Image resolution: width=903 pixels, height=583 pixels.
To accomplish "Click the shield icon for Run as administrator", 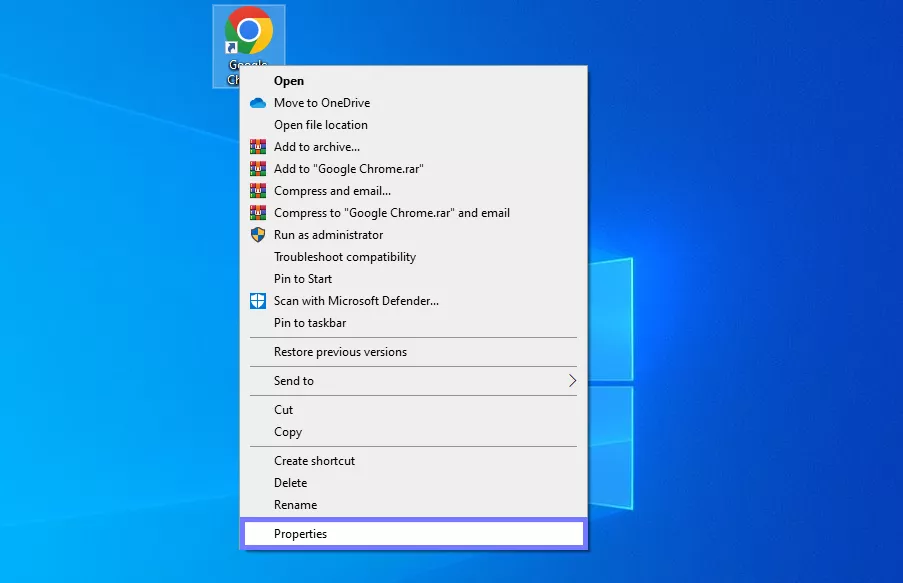I will click(257, 234).
